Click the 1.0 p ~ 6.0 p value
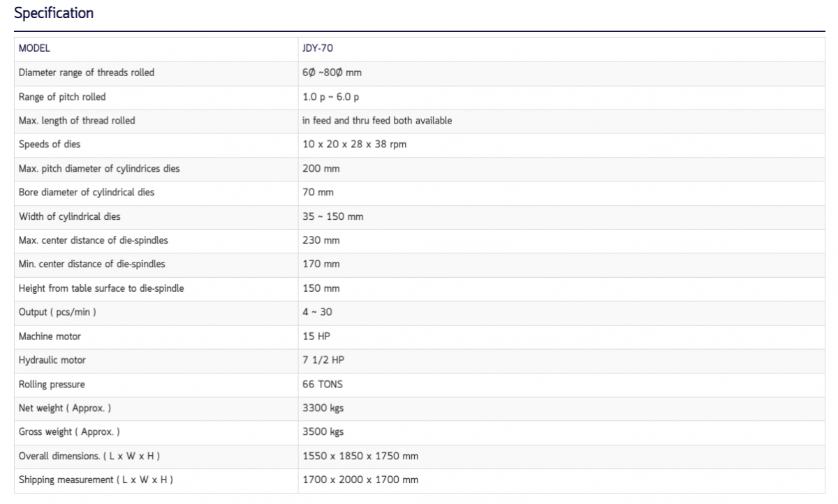The width and height of the screenshot is (838, 504). click(x=331, y=97)
